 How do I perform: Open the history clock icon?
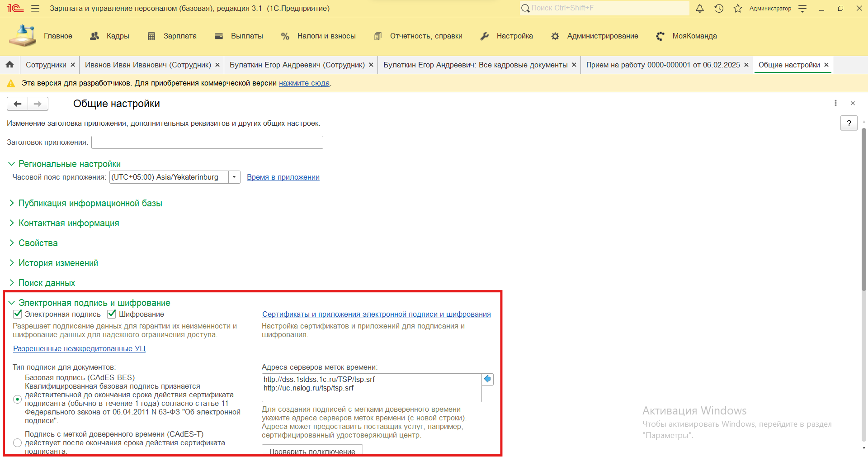click(719, 9)
